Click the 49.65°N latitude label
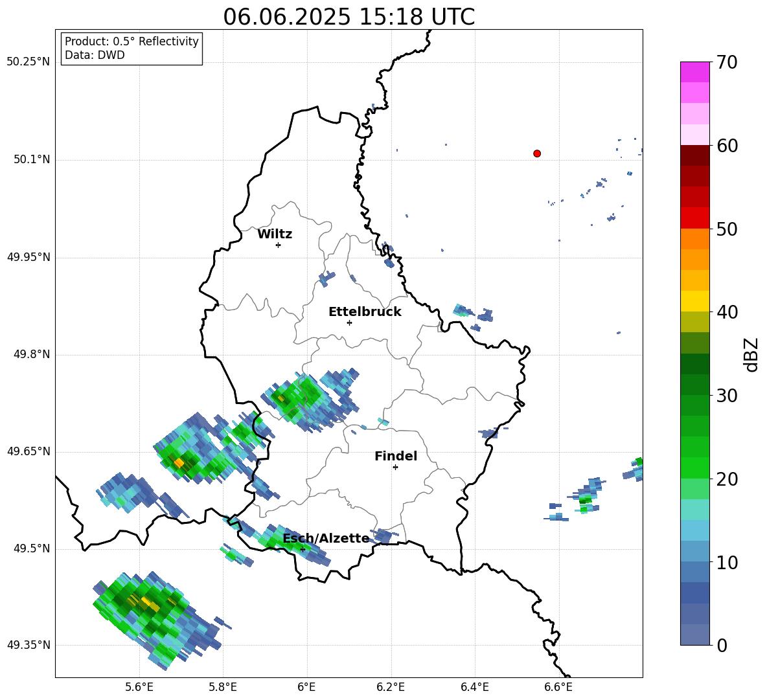Image resolution: width=767 pixels, height=700 pixels. (x=29, y=451)
